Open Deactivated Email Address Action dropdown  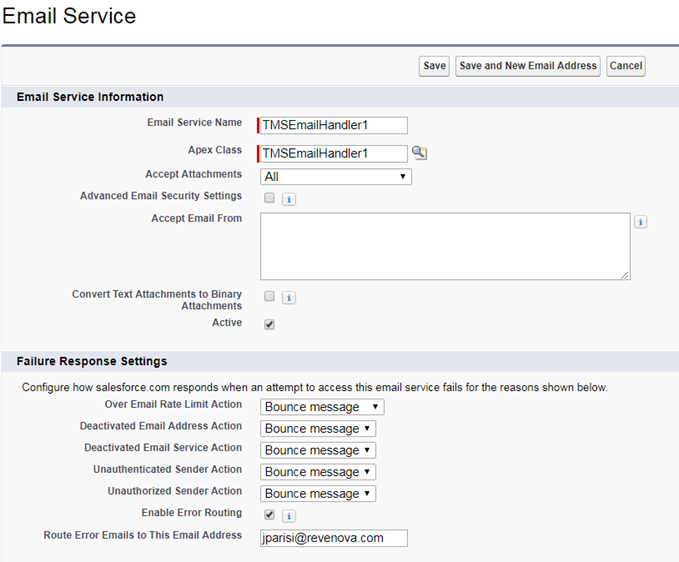pyautogui.click(x=318, y=429)
